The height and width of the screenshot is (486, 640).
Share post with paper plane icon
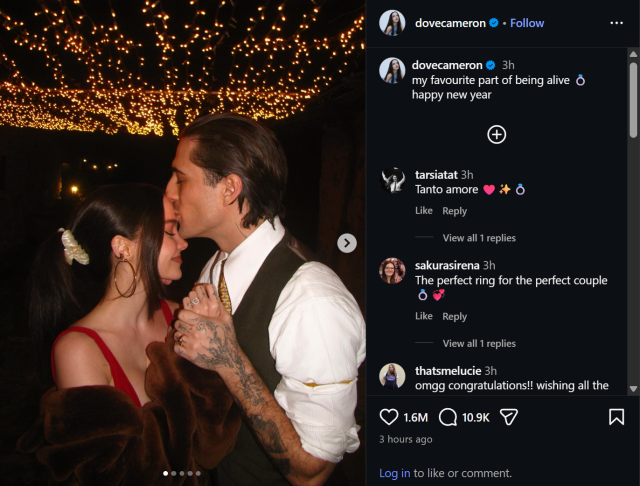coord(508,417)
